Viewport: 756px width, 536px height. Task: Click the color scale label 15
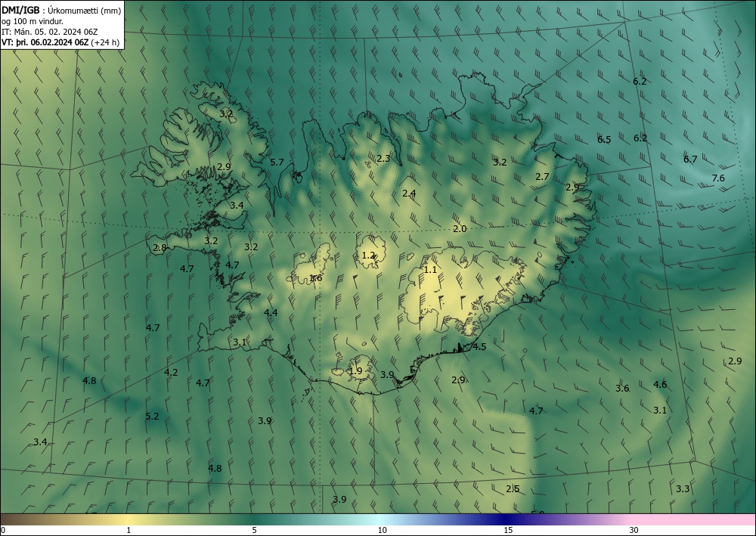click(508, 530)
